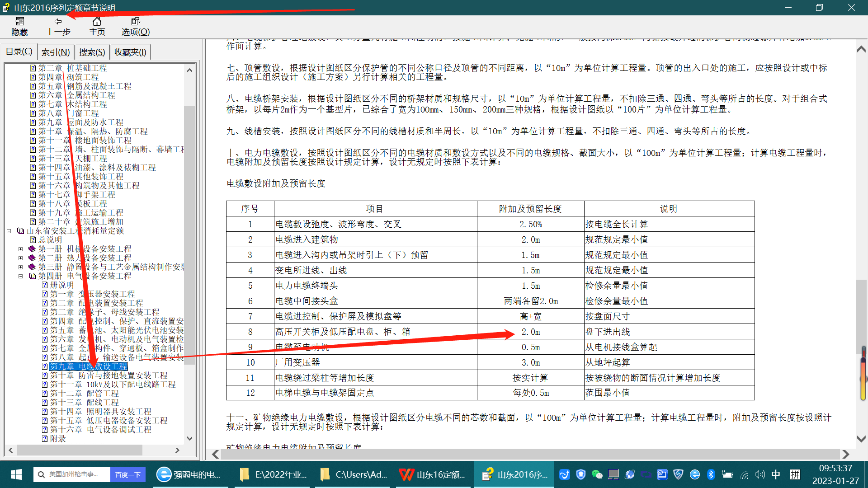Collapse 第四册 电气设备安装工程

20,276
